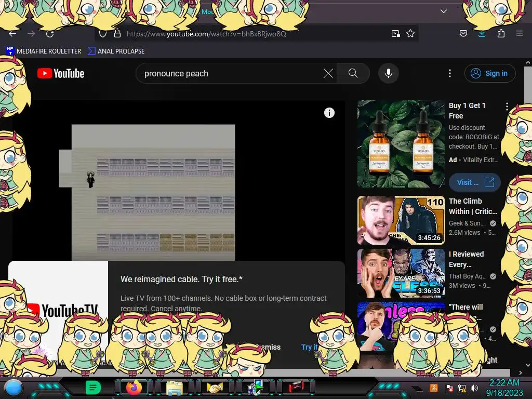Bookmark this page with the star icon

coord(410,34)
